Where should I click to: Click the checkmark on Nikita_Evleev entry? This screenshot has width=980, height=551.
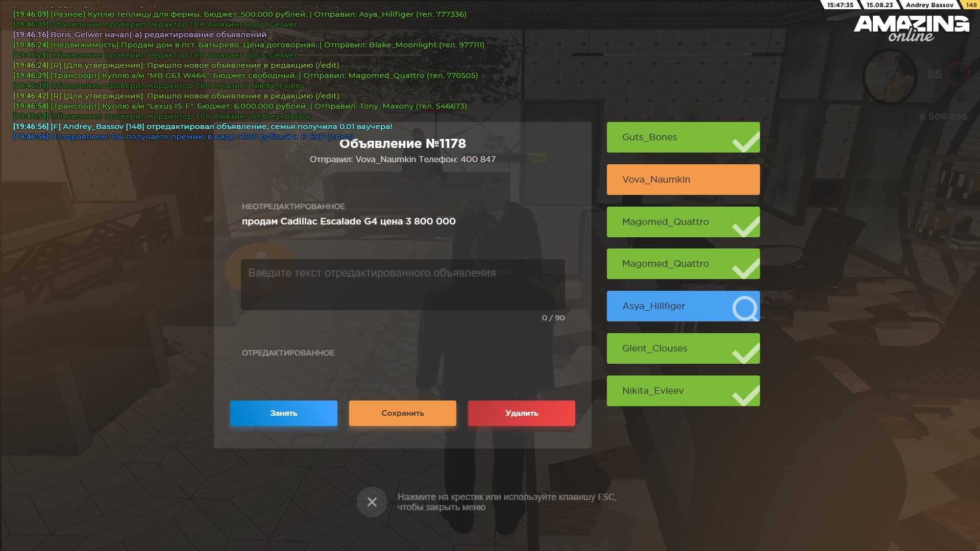(x=746, y=396)
